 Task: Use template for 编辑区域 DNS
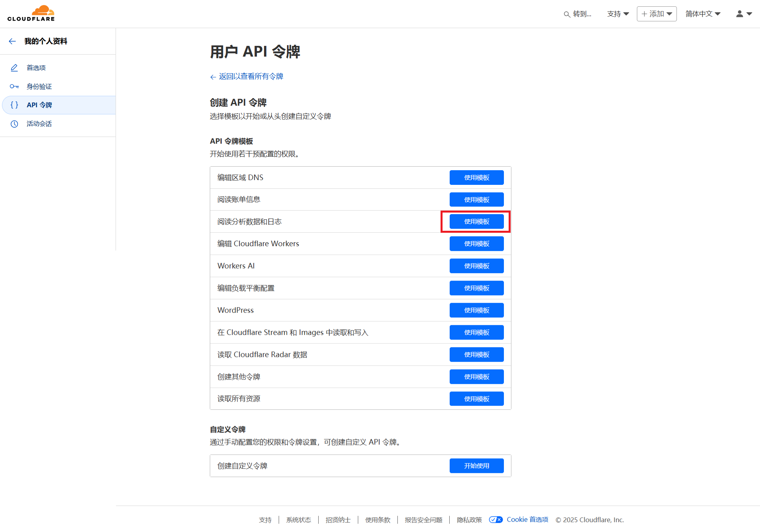[476, 178]
